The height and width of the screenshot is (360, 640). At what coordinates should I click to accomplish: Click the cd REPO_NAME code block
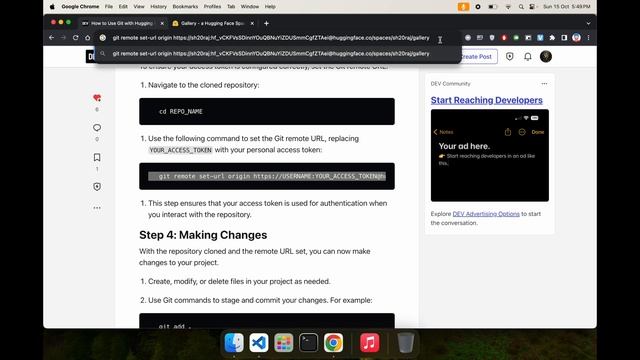click(x=267, y=111)
